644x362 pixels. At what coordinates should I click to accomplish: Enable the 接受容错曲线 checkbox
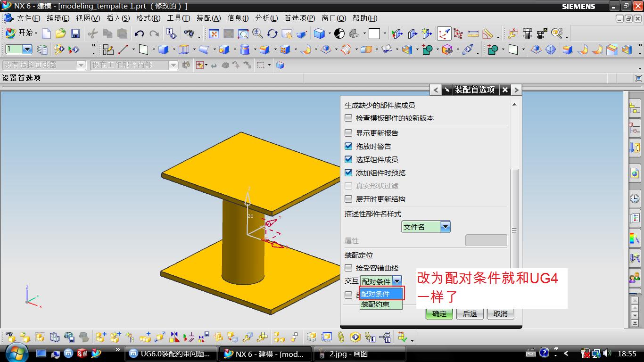coord(348,268)
